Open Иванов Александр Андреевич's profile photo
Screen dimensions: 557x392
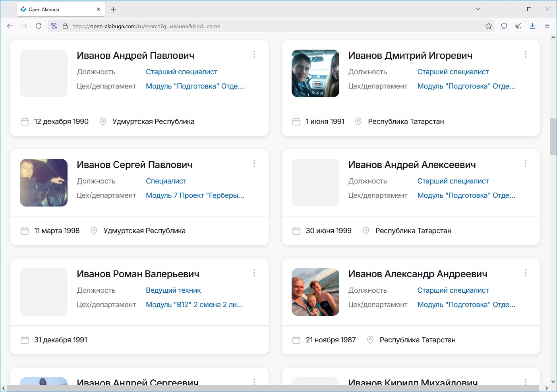pos(315,292)
